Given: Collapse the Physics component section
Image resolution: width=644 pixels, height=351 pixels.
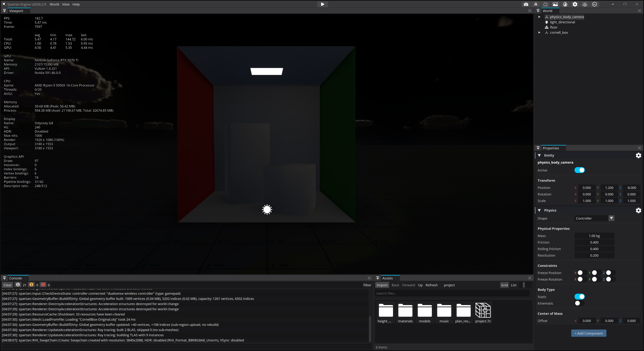Looking at the screenshot, I should point(539,210).
